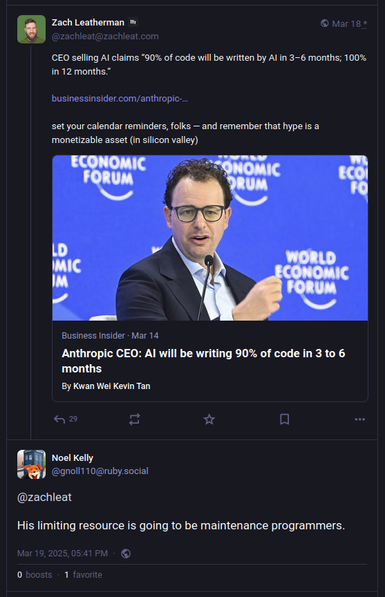The height and width of the screenshot is (597, 385).
Task: Open Zach Leatherman's avatar picture
Action: [31, 29]
